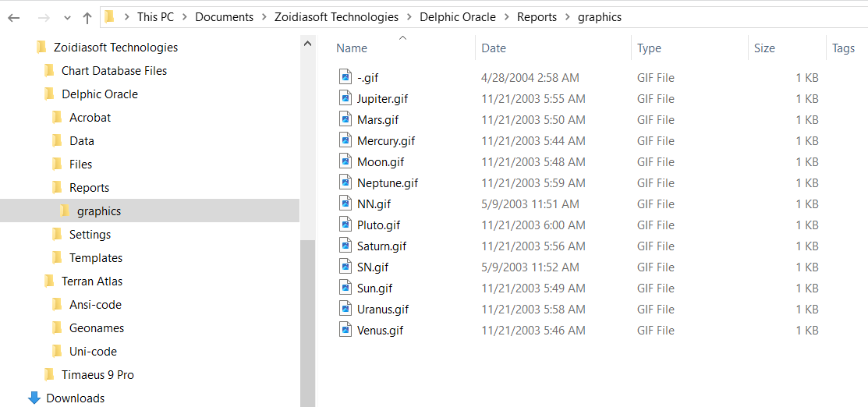Open the recent locations dropdown arrow
The image size is (868, 407).
[x=68, y=18]
